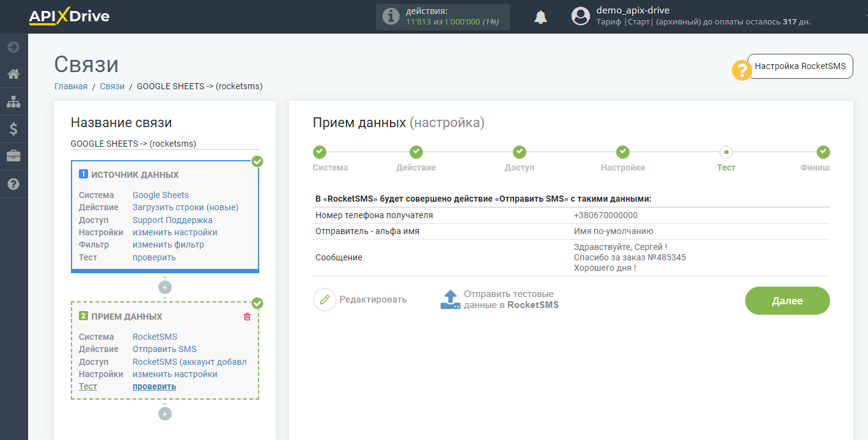Select the Финиш step label
The height and width of the screenshot is (440, 868).
pos(815,167)
